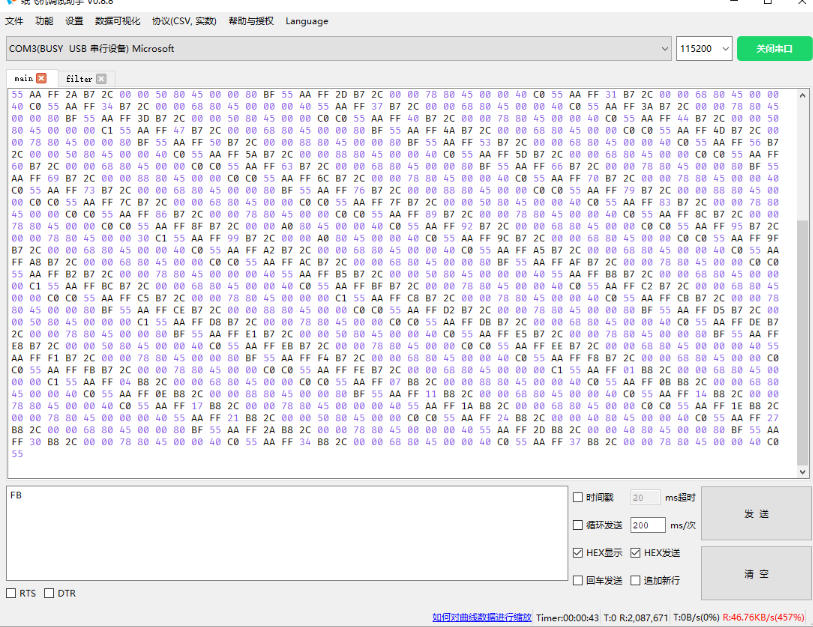Uncheck the HEX发送 checkbox
Viewport: 813px width, 627px height.
click(635, 553)
